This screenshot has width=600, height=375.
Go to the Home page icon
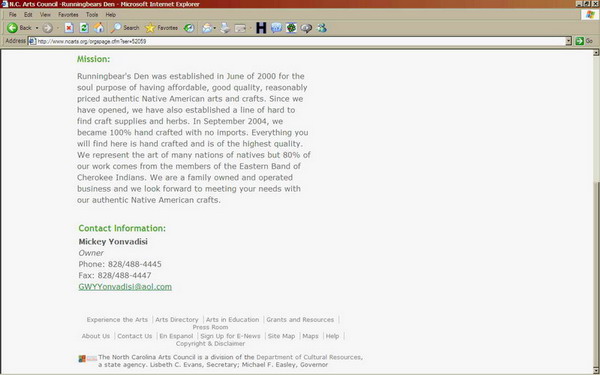(x=99, y=28)
